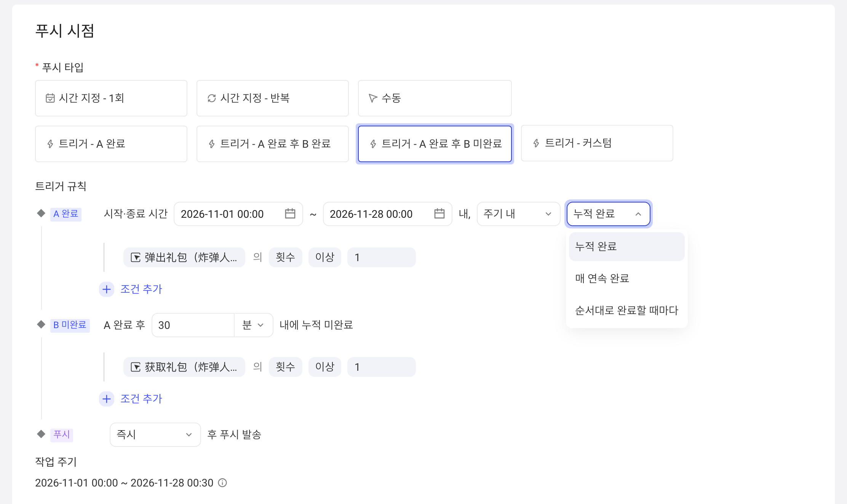Click the purple 푸시 tag
Image resolution: width=847 pixels, height=504 pixels.
pos(62,435)
